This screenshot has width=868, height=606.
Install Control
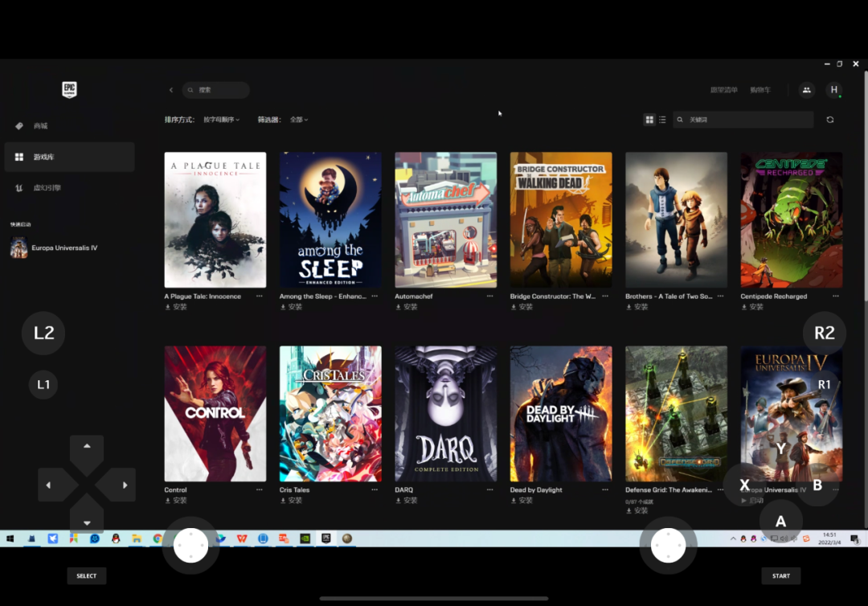(x=176, y=500)
